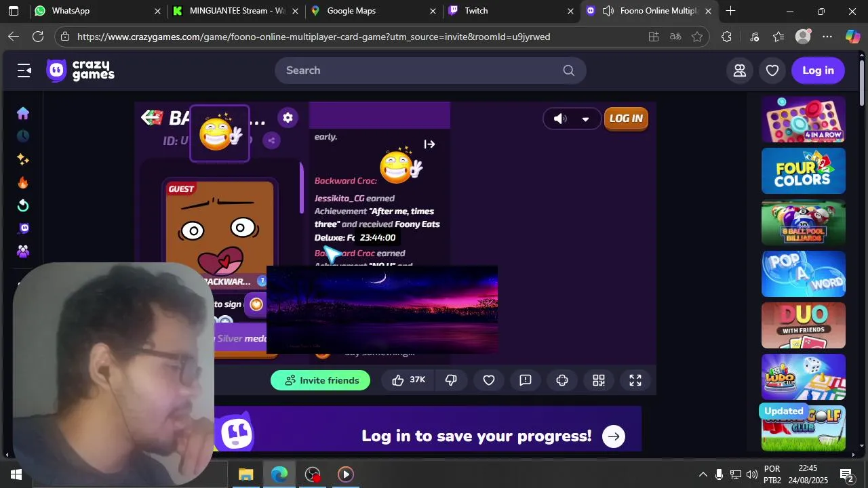Open the Windows notification center
The width and height of the screenshot is (868, 488).
846,474
